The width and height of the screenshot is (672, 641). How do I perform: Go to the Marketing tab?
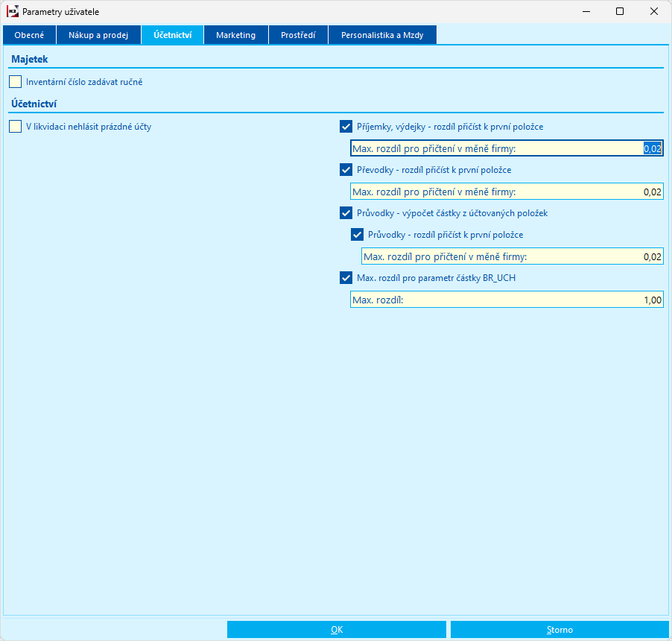coord(235,35)
